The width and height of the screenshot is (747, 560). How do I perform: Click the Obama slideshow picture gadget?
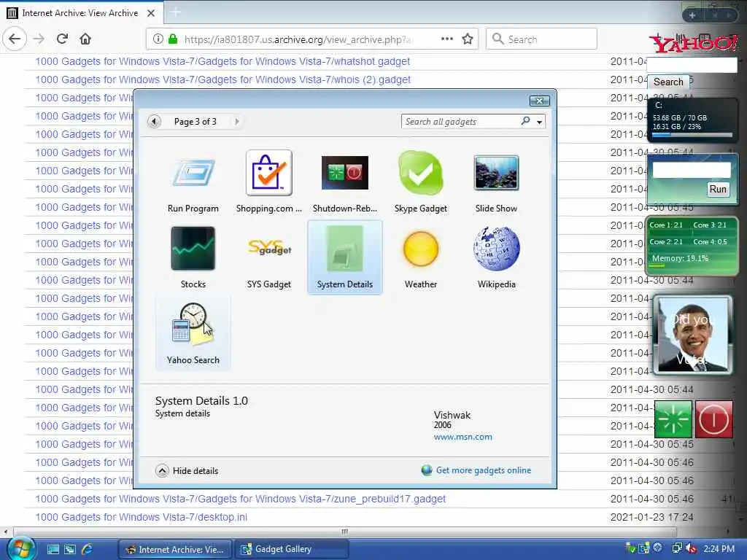(693, 335)
